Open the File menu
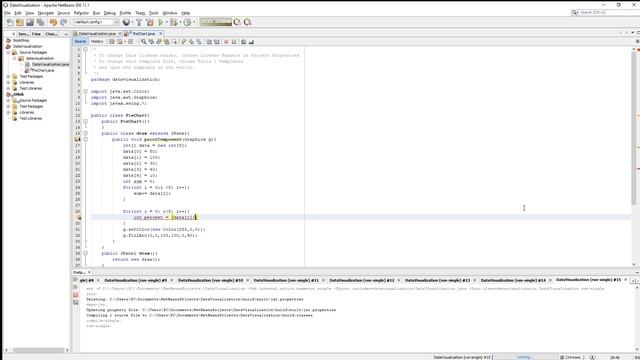Viewport: 640px width, 360px height. click(7, 13)
